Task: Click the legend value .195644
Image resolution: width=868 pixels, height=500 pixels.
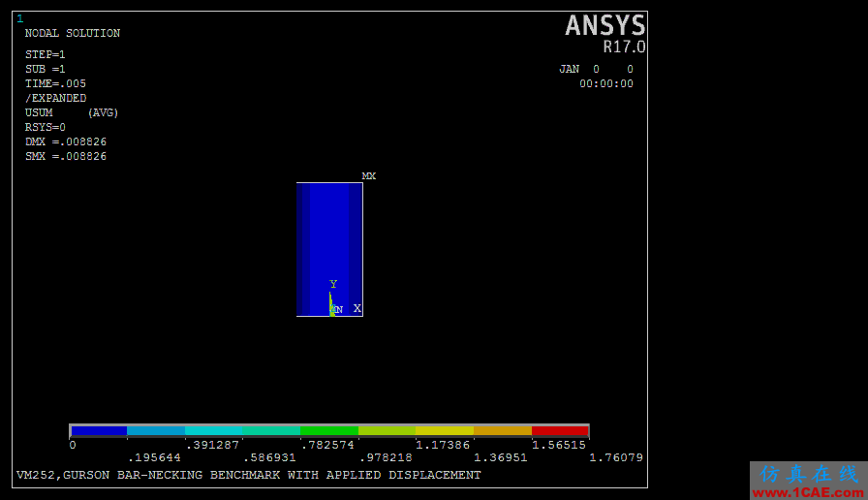Action: (154, 458)
